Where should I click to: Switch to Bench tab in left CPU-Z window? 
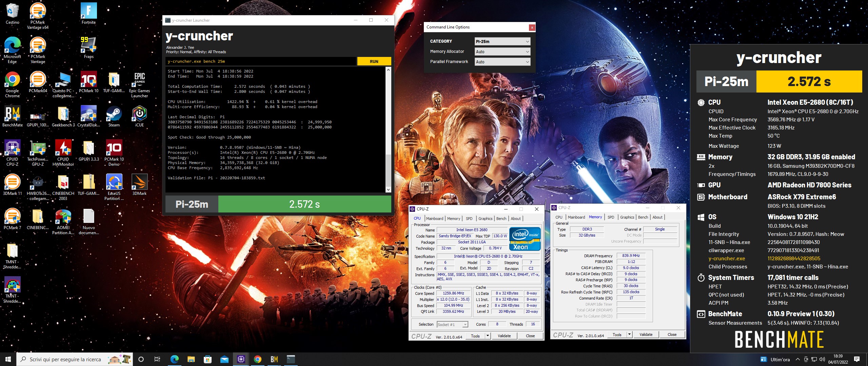coord(501,219)
